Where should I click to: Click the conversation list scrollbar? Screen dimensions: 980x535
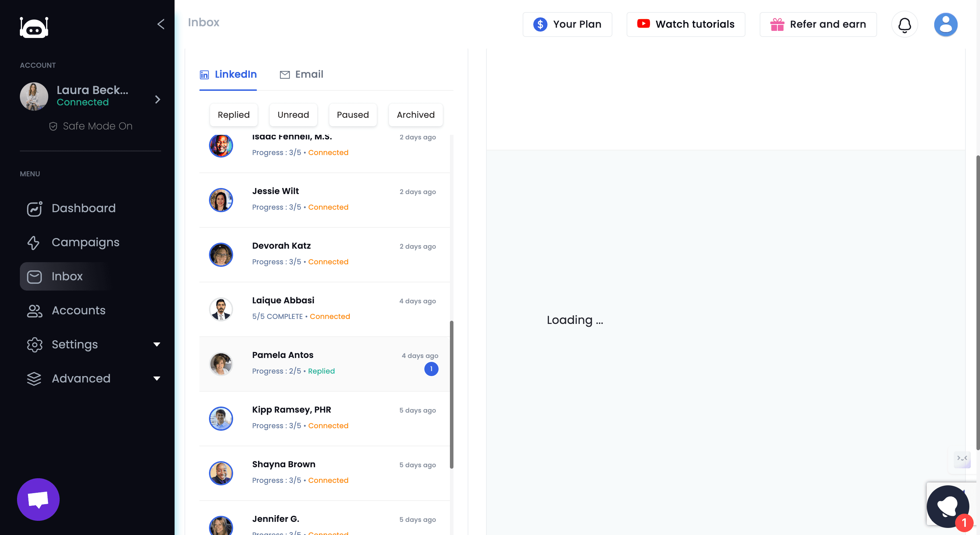pyautogui.click(x=452, y=395)
